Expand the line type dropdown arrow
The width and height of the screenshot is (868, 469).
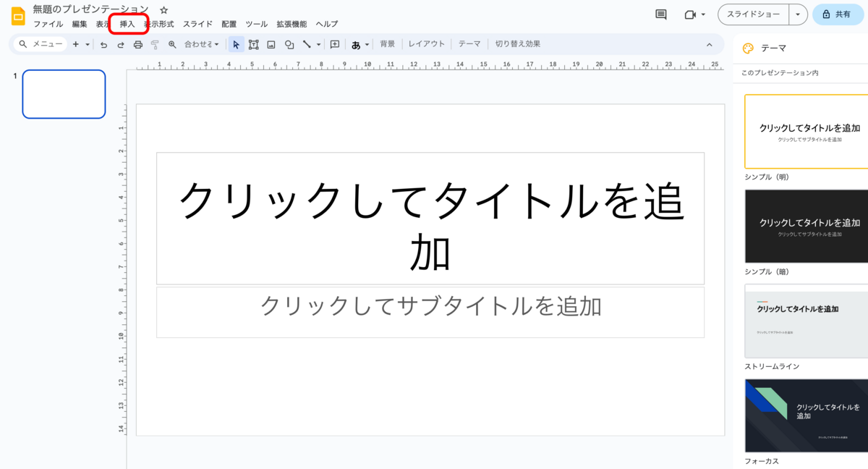click(x=318, y=44)
